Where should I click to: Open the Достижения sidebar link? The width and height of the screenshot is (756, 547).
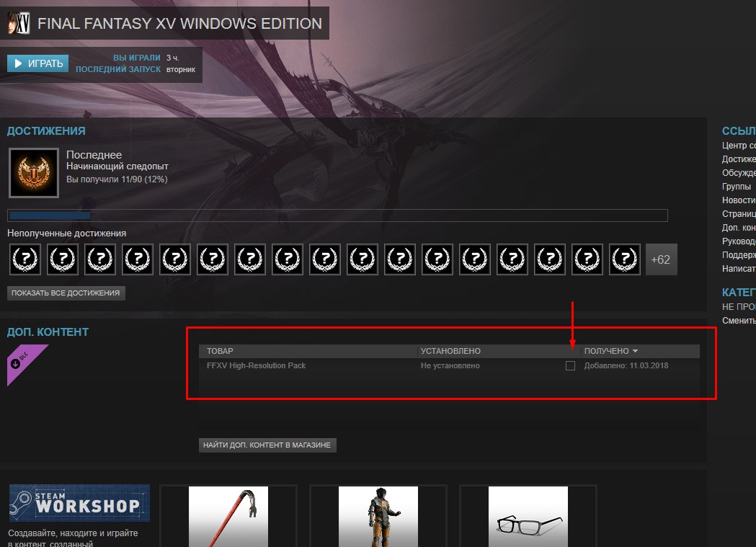tap(739, 159)
